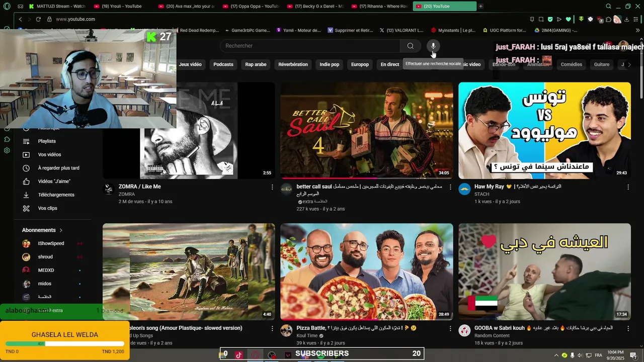Select the Réverbération filter chip
Viewport: 644px width, 362px height.
pos(293,64)
